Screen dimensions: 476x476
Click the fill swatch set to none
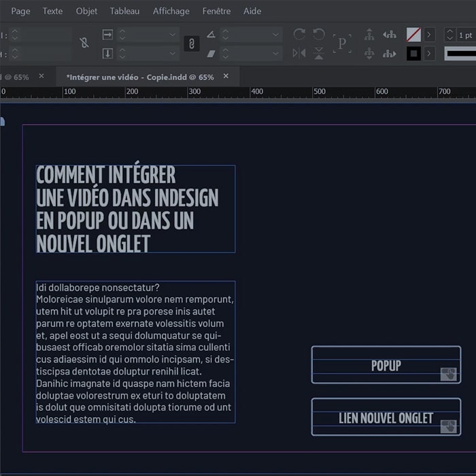413,35
